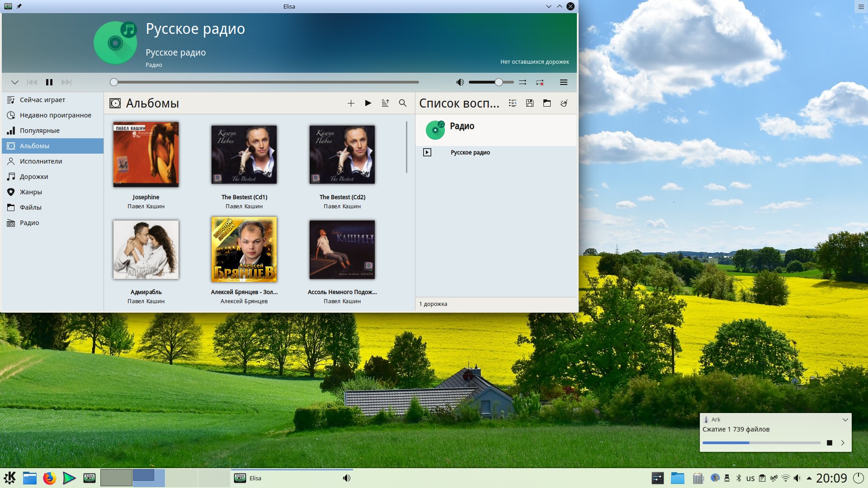
Task: Switch to the Исполнители view
Action: 41,161
